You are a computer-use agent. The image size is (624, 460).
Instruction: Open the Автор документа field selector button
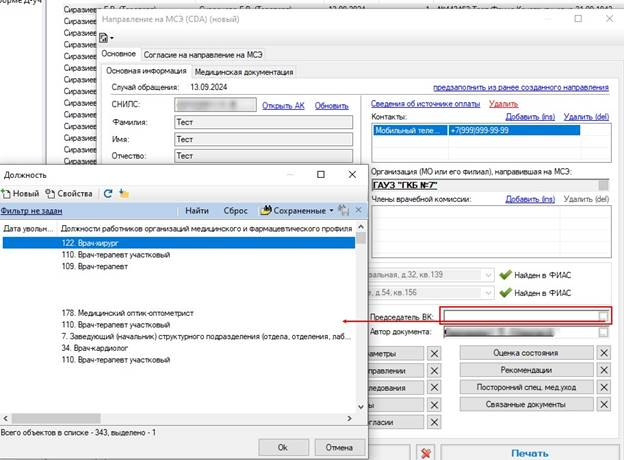pyautogui.click(x=603, y=332)
